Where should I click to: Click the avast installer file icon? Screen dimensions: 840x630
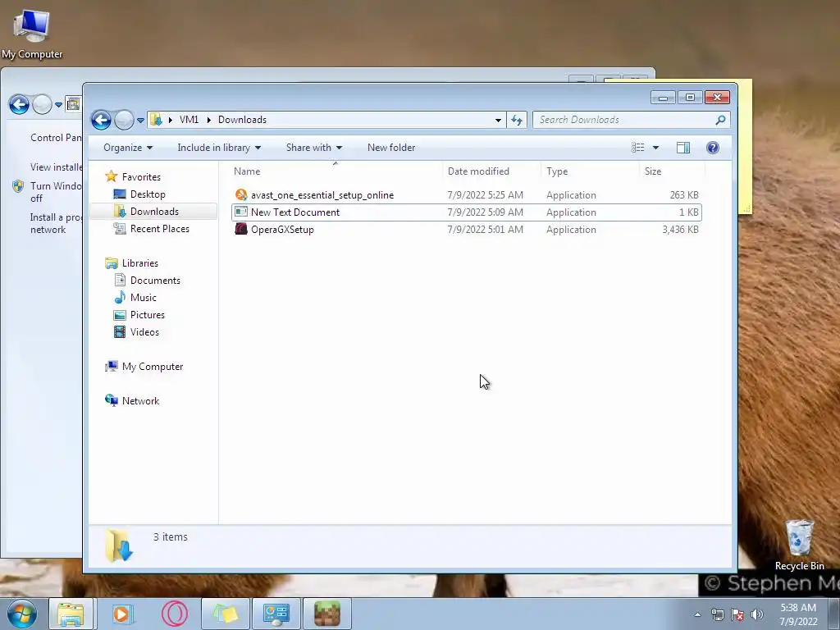[241, 195]
